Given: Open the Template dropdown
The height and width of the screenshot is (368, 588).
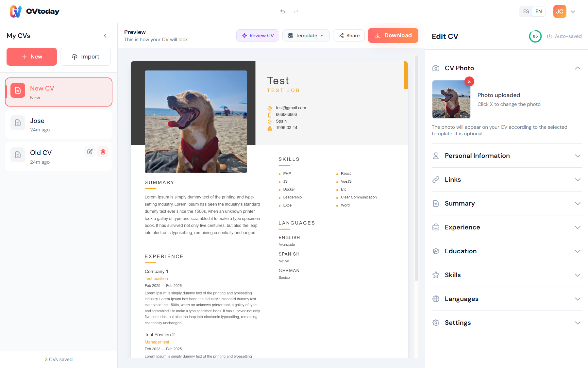Looking at the screenshot, I should point(306,35).
